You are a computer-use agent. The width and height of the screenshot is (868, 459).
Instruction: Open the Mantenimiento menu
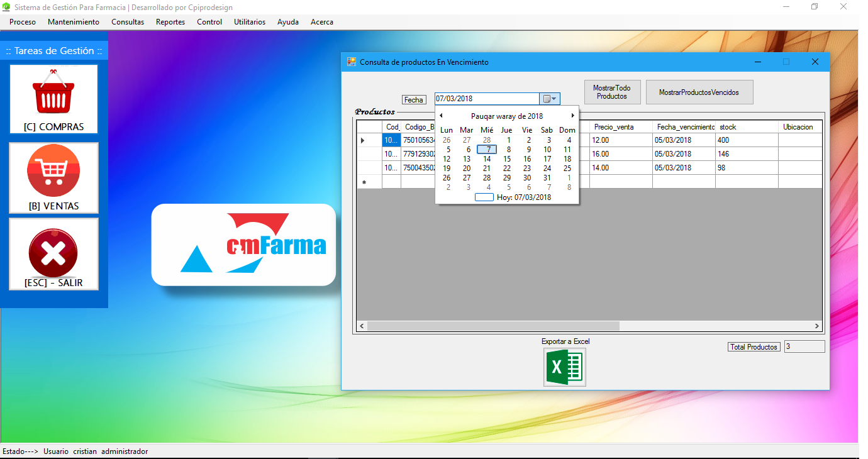(x=74, y=22)
